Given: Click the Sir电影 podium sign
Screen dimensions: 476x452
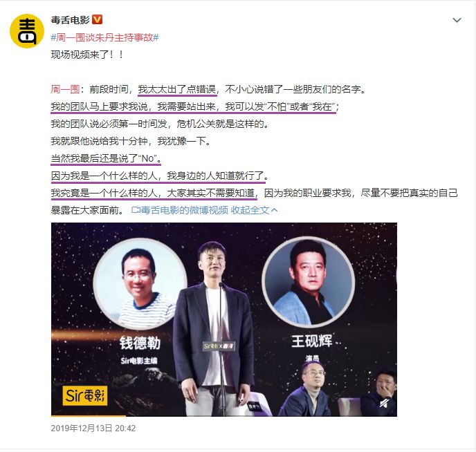Looking at the screenshot, I should [x=219, y=346].
